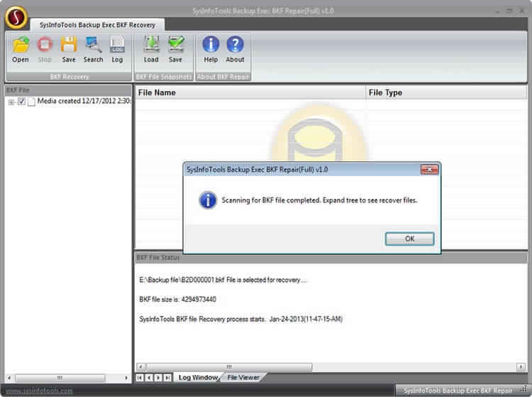Viewport: 532px width, 397px height.
Task: Click log window scroll left arrow
Action: (141, 366)
